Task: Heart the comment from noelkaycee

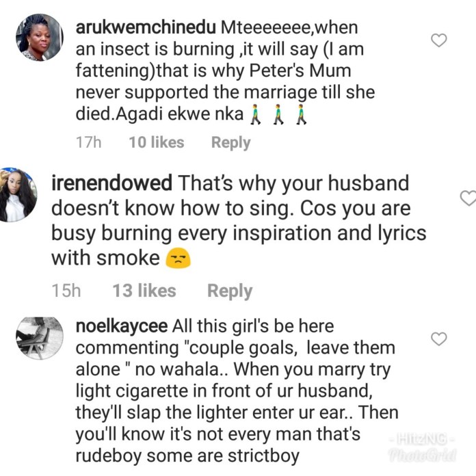Action: pyautogui.click(x=439, y=339)
